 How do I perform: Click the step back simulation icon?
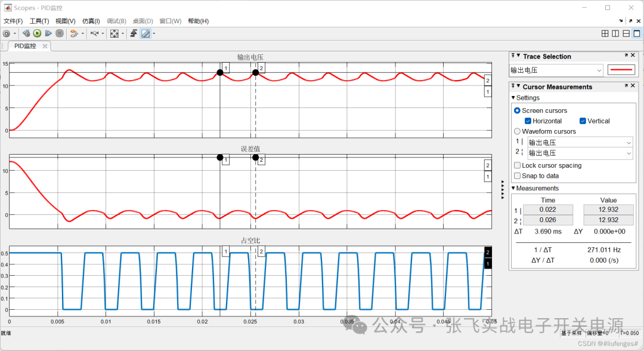pyautogui.click(x=26, y=33)
